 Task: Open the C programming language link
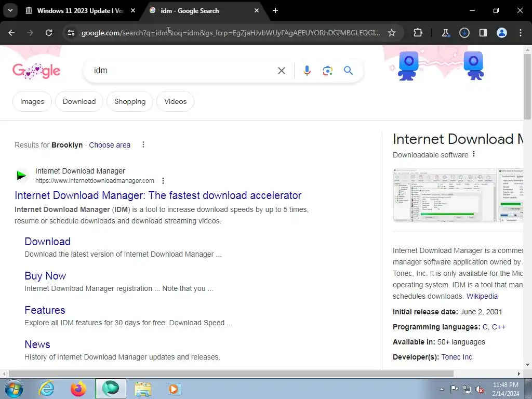485,327
